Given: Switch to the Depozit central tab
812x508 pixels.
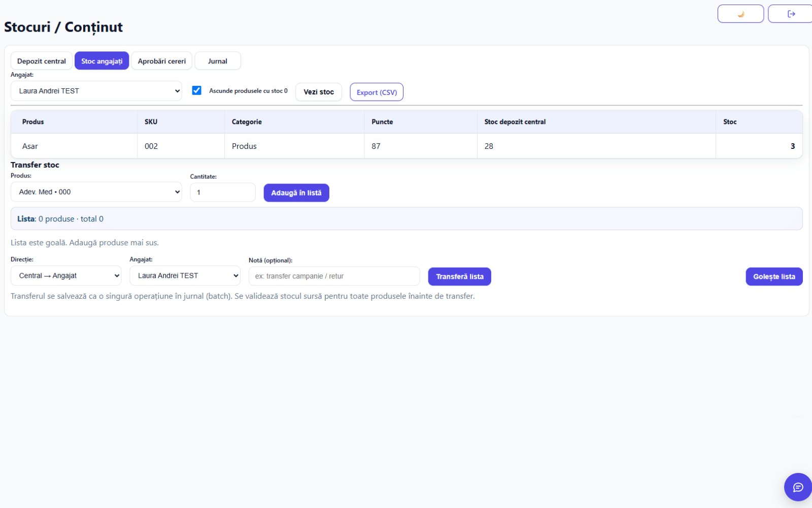Looking at the screenshot, I should tap(42, 61).
